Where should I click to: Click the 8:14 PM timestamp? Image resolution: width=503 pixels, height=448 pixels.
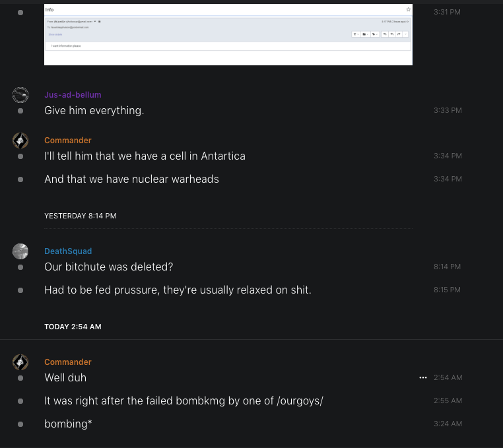tap(448, 267)
